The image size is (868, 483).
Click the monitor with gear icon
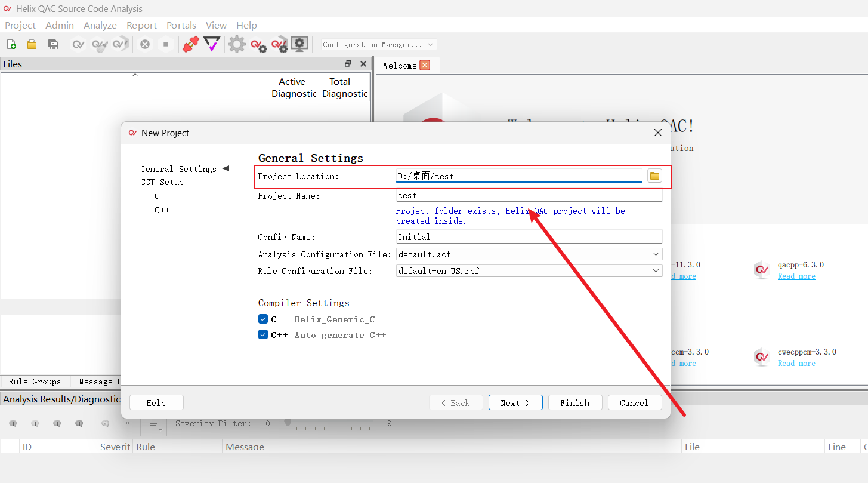pos(299,44)
